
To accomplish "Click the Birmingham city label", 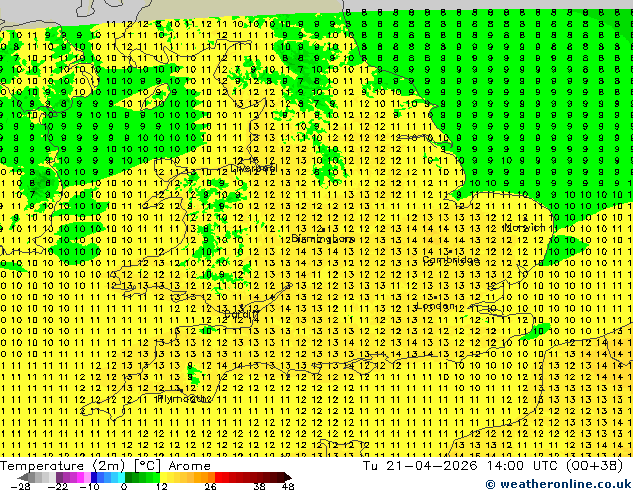I will [x=322, y=239].
